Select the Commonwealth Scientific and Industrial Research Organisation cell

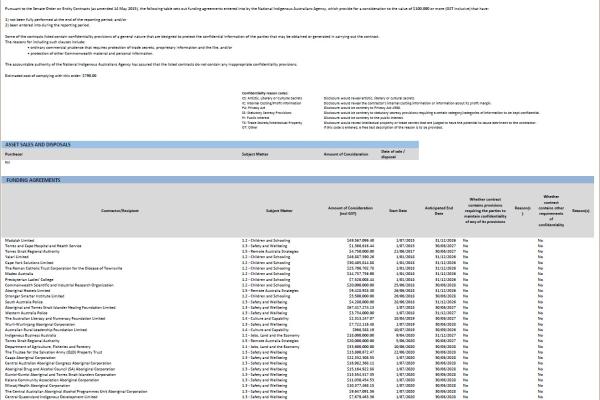[x=59, y=285]
